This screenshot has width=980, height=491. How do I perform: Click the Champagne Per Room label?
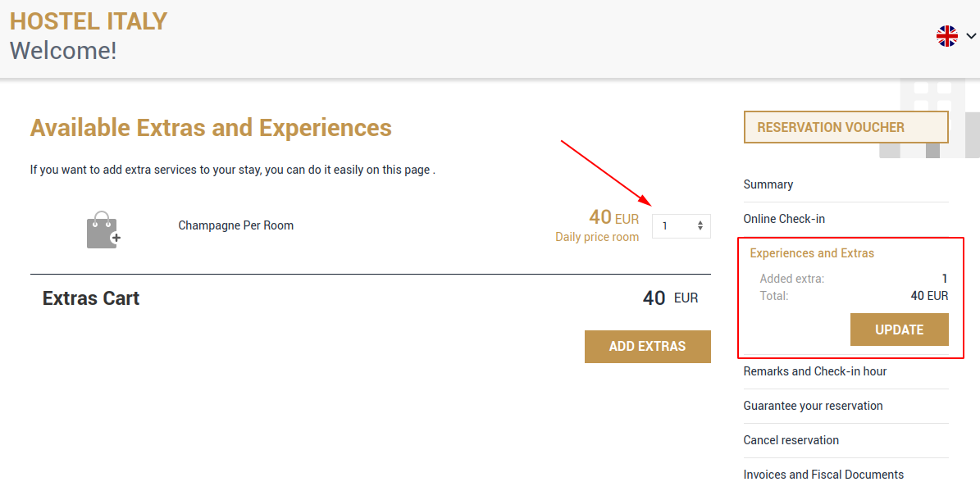pyautogui.click(x=235, y=225)
